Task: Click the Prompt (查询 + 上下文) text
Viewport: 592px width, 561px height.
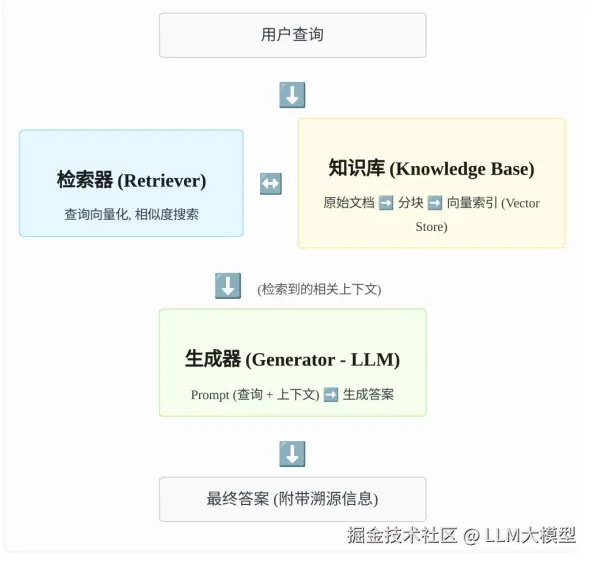Action: [x=255, y=395]
